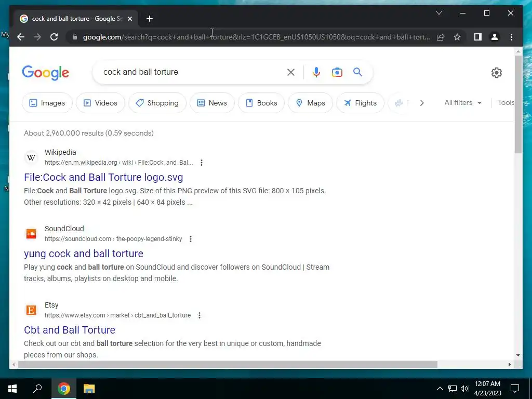Viewport: 532px width, 399px height.
Task: Share this page via address bar icon
Action: [x=441, y=37]
